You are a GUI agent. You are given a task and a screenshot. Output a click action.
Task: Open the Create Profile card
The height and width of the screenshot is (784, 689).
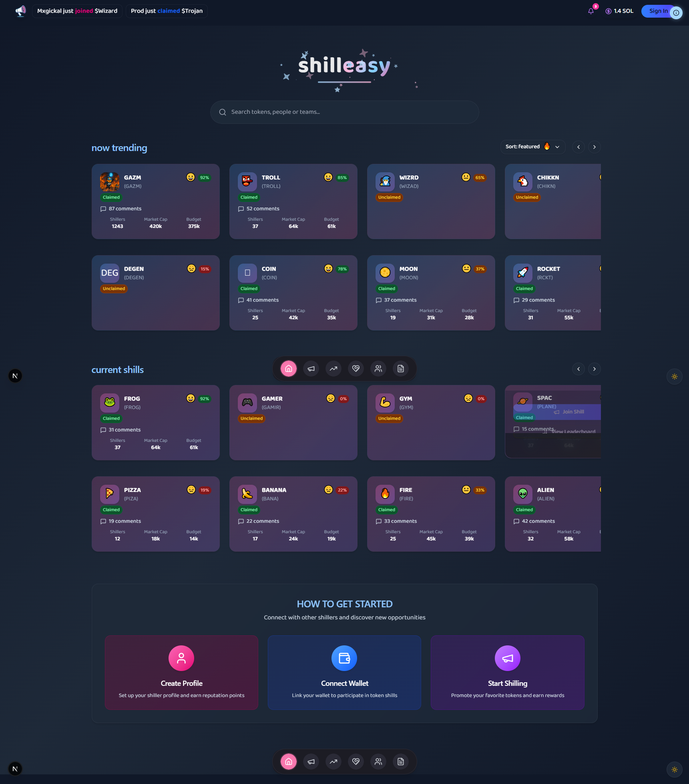click(181, 673)
